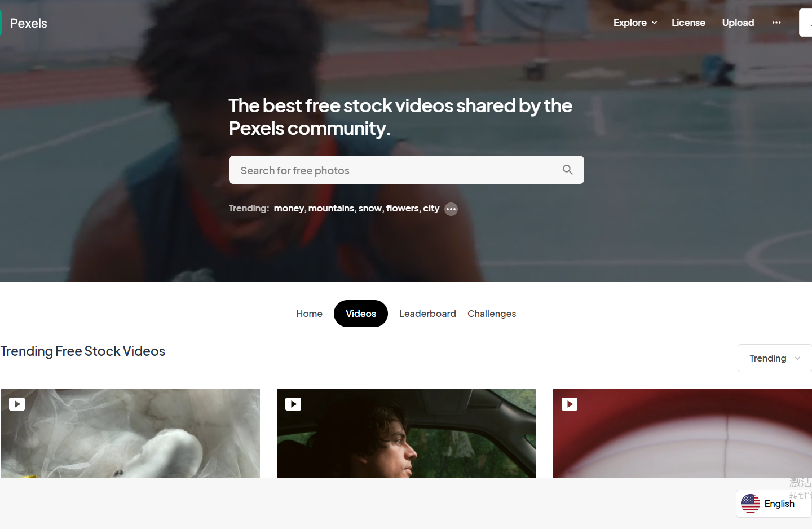812x529 pixels.
Task: Switch to the Home tab
Action: (309, 314)
